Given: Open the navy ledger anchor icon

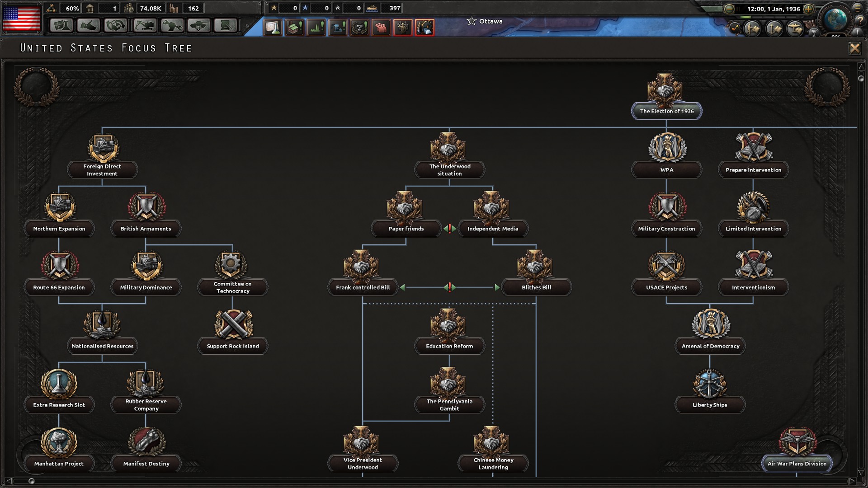Looking at the screenshot, I should (x=774, y=28).
